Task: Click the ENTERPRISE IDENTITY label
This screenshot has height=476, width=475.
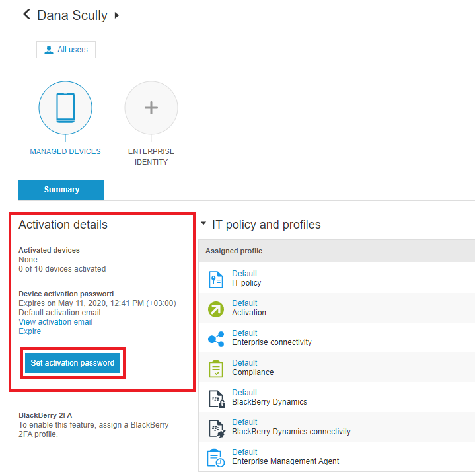Action: [151, 157]
